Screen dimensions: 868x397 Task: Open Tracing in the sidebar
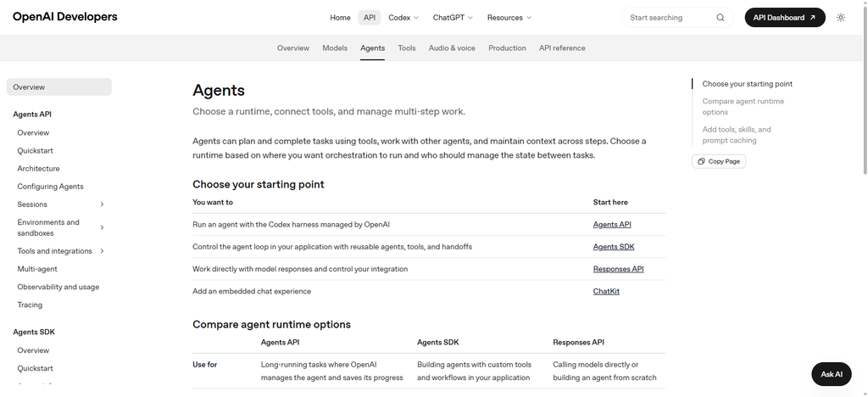(30, 305)
